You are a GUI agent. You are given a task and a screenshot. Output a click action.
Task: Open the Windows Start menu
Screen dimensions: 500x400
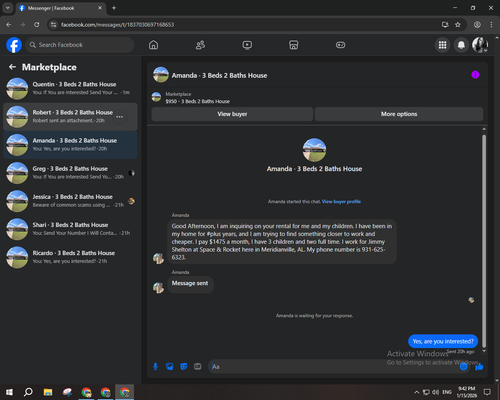click(x=9, y=392)
